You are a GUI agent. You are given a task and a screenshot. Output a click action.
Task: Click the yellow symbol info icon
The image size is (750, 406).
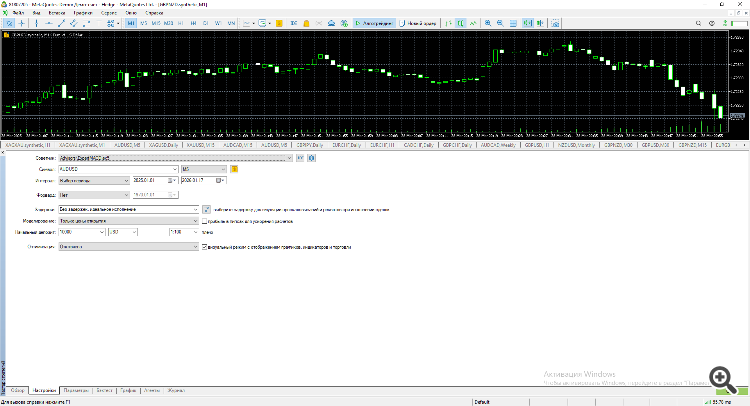pos(234,169)
